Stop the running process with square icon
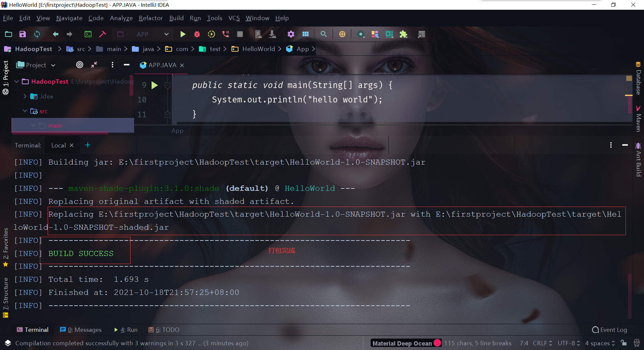Screen dimensions: 644x350 pos(240,34)
